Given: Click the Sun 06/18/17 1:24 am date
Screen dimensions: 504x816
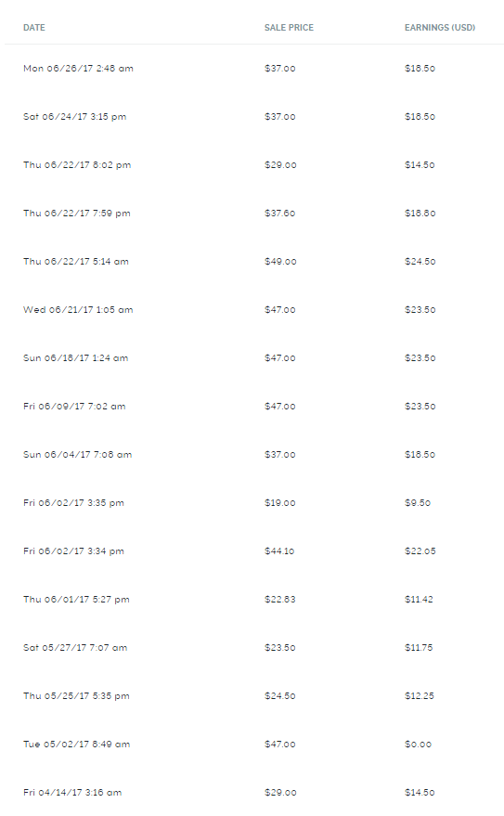Looking at the screenshot, I should tap(75, 358).
